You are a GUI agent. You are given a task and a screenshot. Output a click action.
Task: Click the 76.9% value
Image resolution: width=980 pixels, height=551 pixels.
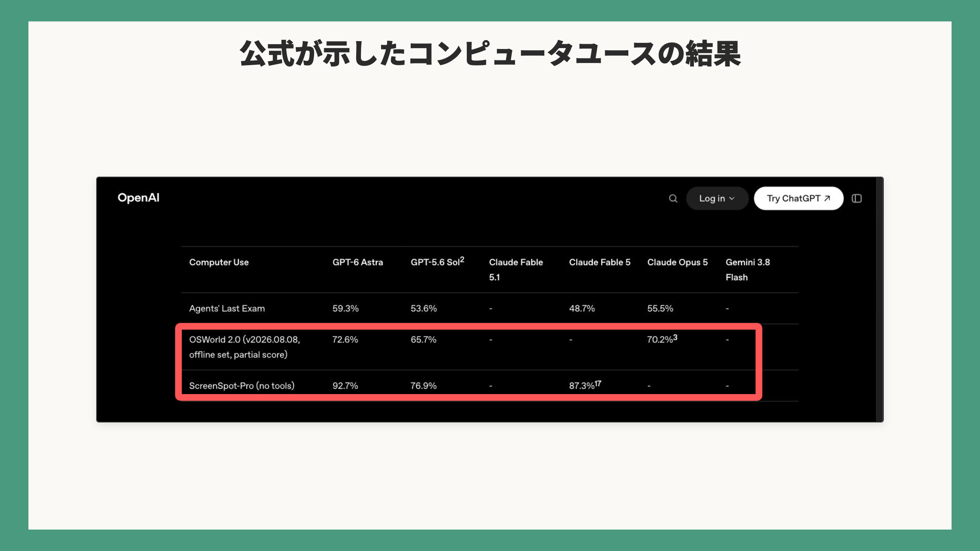pos(423,386)
